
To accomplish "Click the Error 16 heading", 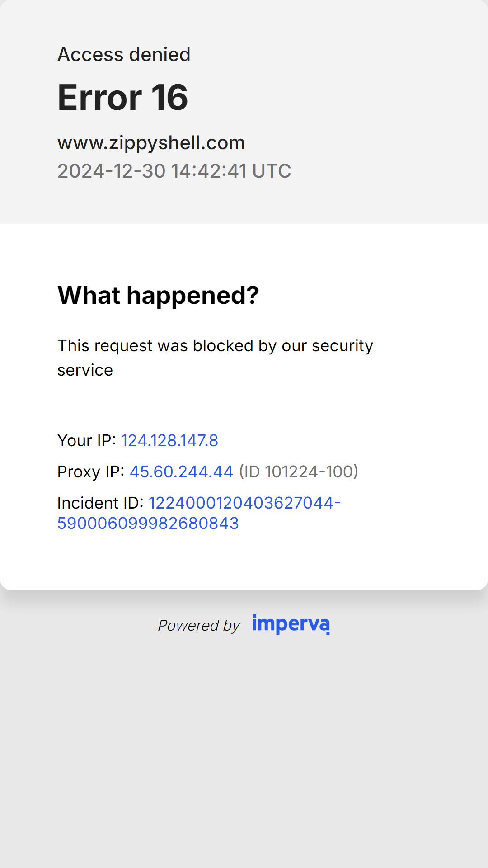I will 122,97.
